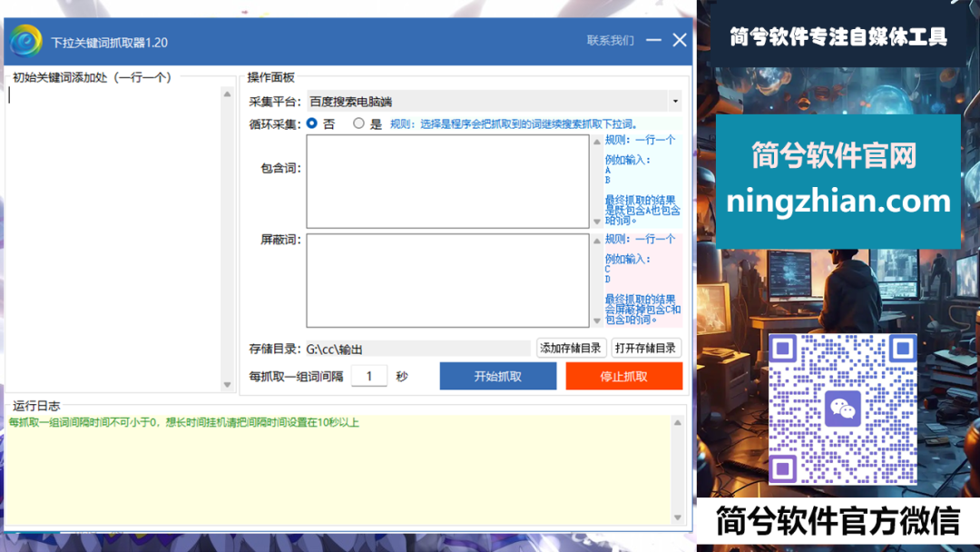
Task: Click inside the 包含词 include-words text box
Action: (447, 182)
